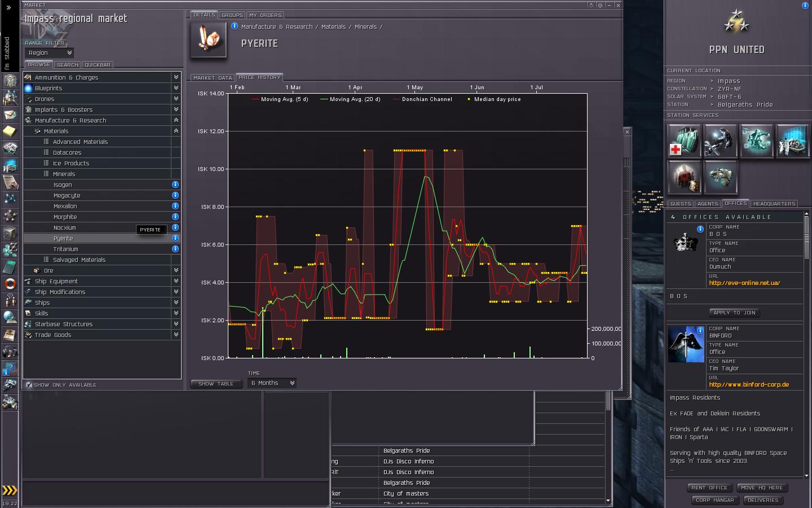Open the laboratory scientists station service
Screen dimensions: 812x508
792,141
